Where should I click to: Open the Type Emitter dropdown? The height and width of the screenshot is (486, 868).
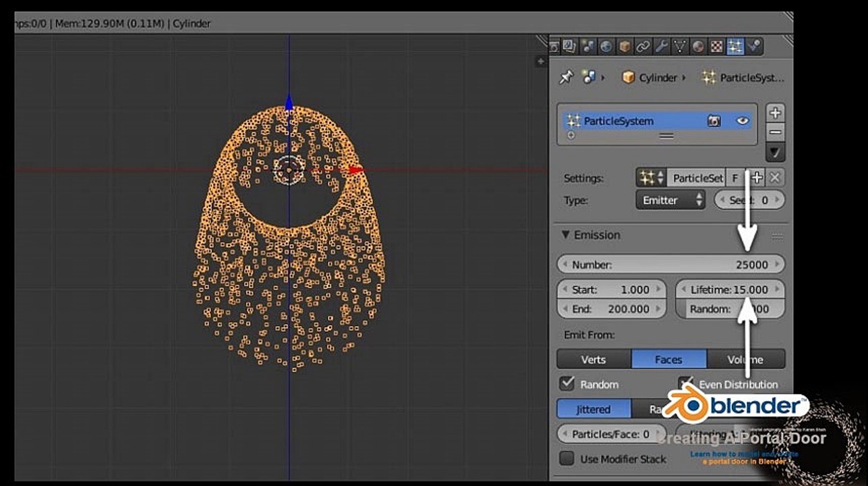[x=670, y=200]
